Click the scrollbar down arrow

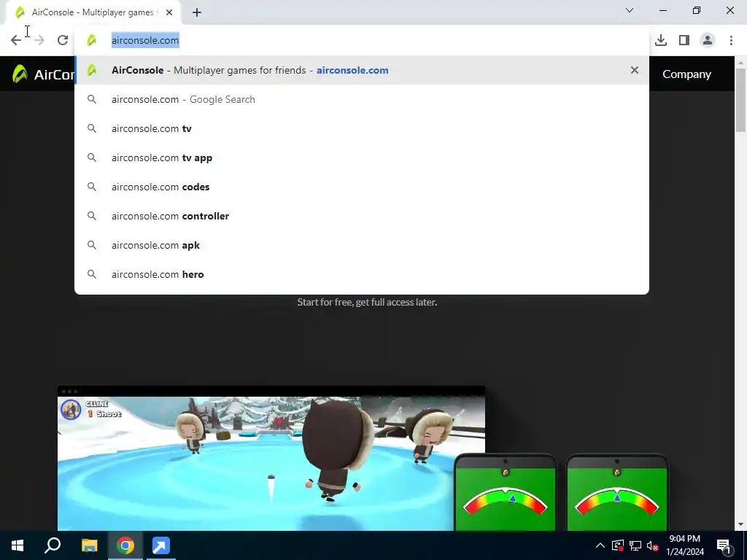[x=740, y=524]
